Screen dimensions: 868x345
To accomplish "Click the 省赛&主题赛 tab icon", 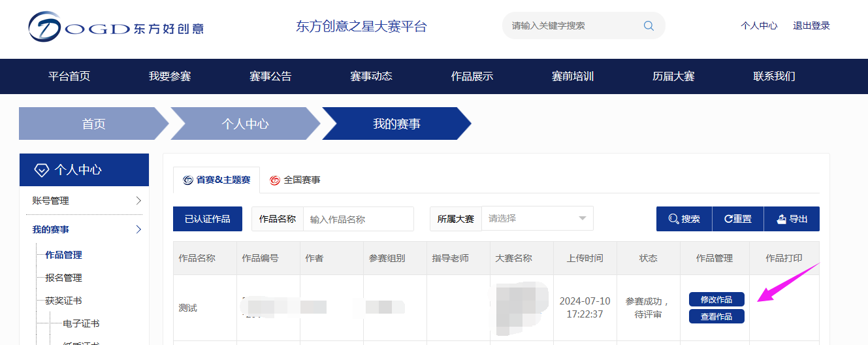I will pyautogui.click(x=188, y=180).
